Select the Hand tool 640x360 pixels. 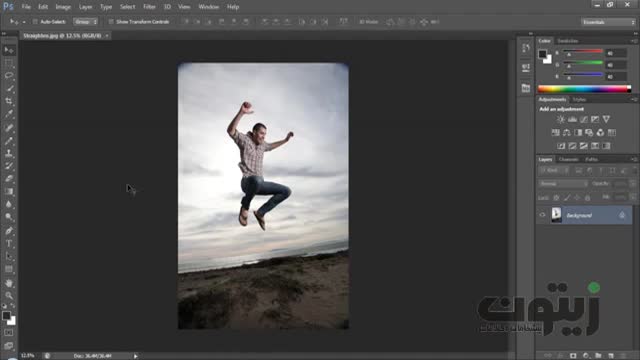9,283
